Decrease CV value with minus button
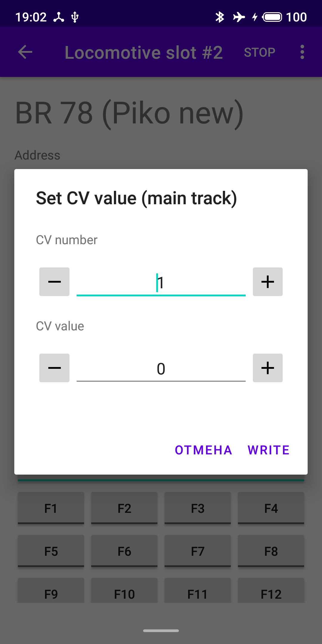This screenshot has width=322, height=644. pos(54,368)
